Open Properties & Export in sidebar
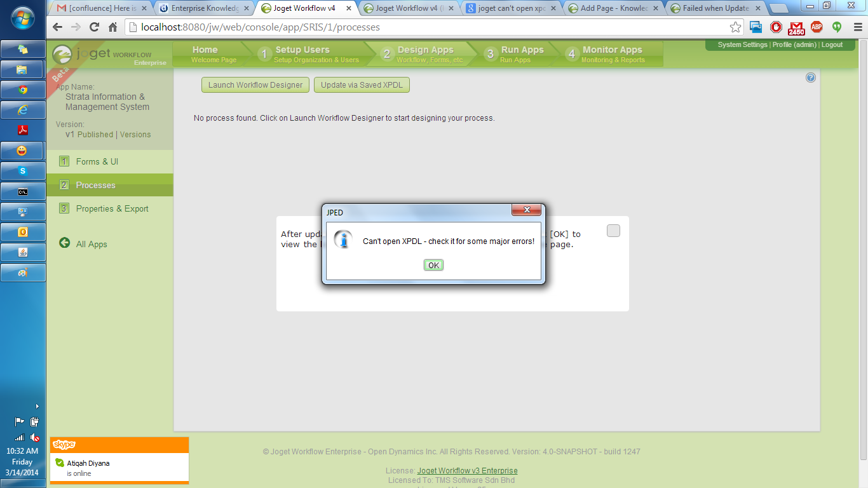868x488 pixels. coord(109,208)
